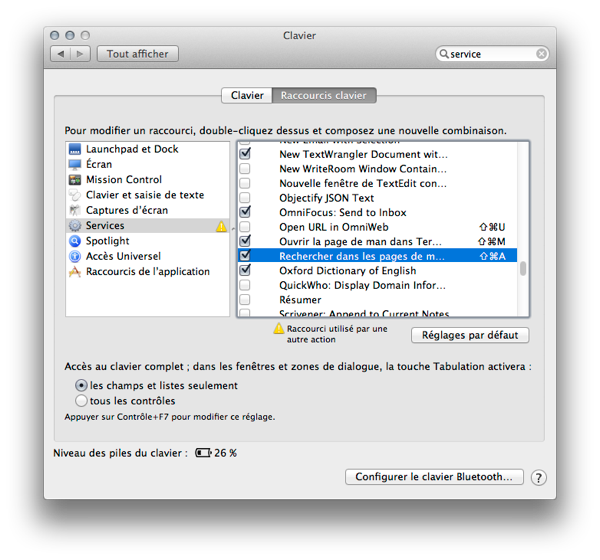Image resolution: width=600 pixels, height=560 pixels.
Task: Toggle the Oxford Dictionary of English checkbox
Action: tap(245, 271)
